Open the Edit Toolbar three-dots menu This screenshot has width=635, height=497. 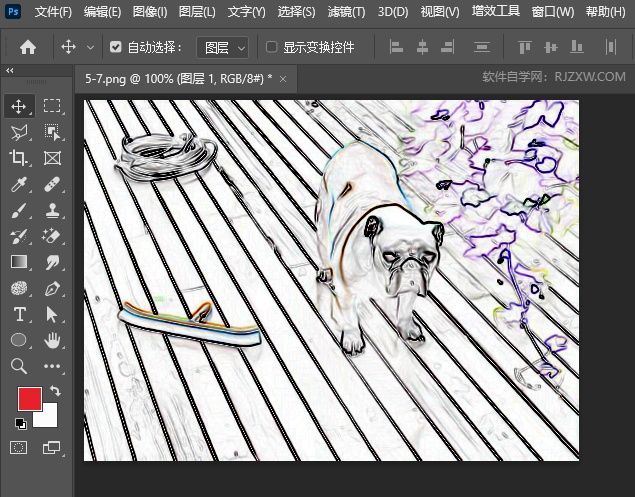(x=52, y=366)
